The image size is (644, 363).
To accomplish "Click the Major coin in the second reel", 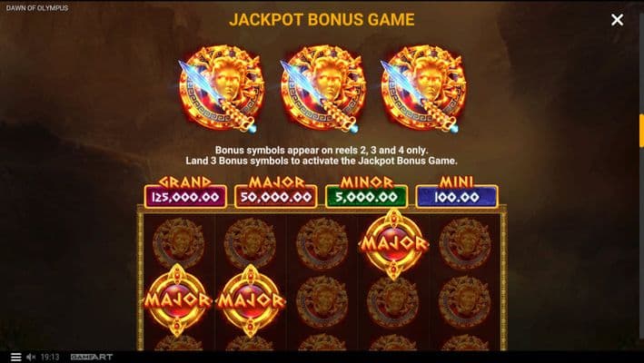I will pos(250,300).
